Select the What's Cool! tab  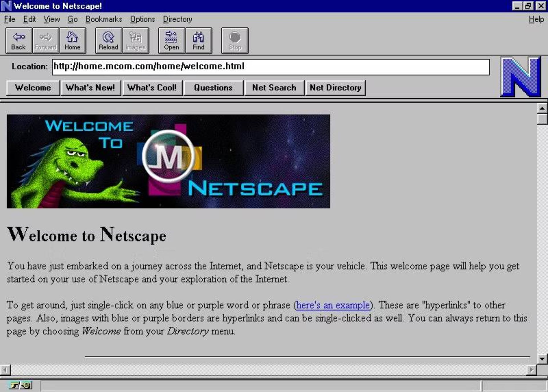point(152,87)
